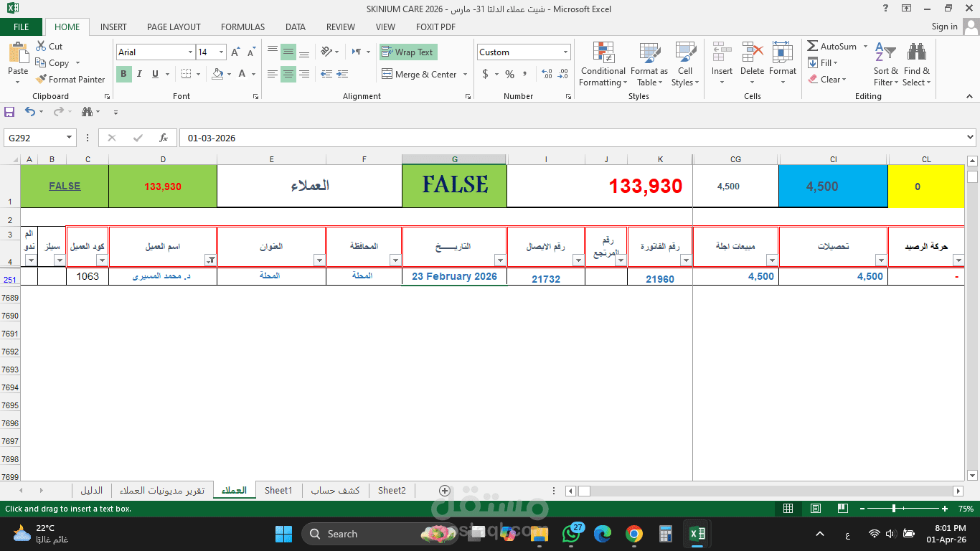This screenshot has width=980, height=551.
Task: Switch to the FORMULAS ribbon tab
Action: click(x=242, y=27)
